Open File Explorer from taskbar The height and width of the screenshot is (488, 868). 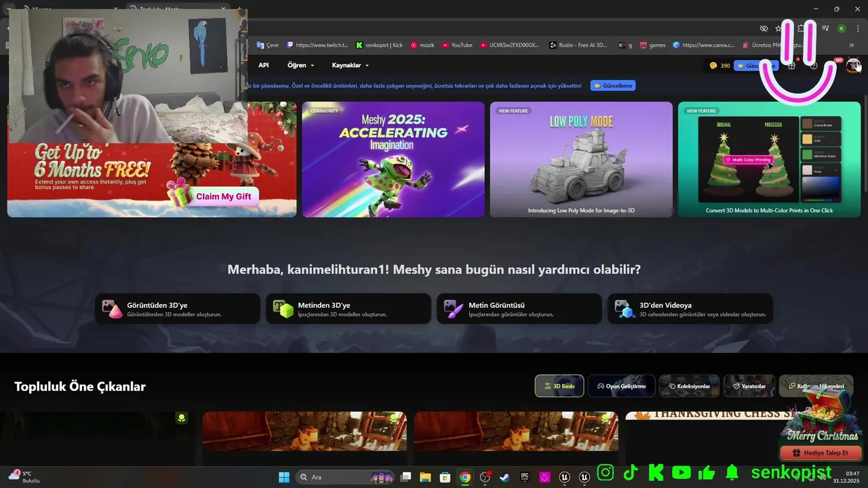coord(425,477)
